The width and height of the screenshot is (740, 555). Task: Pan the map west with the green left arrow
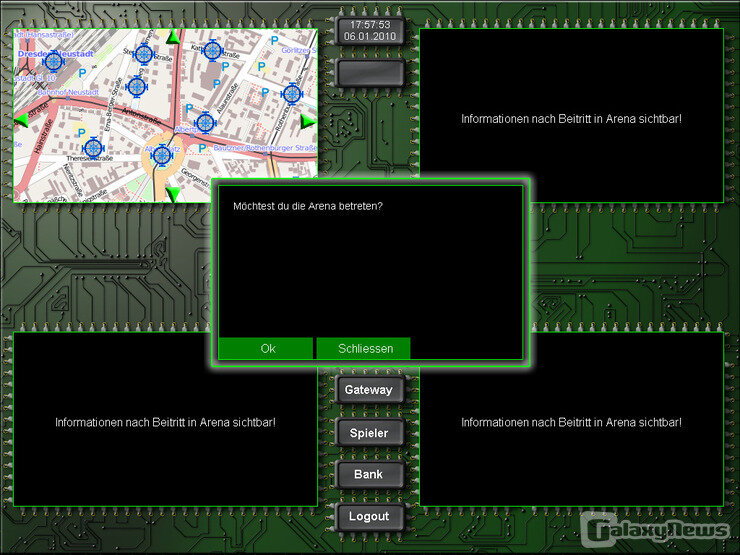(22, 120)
